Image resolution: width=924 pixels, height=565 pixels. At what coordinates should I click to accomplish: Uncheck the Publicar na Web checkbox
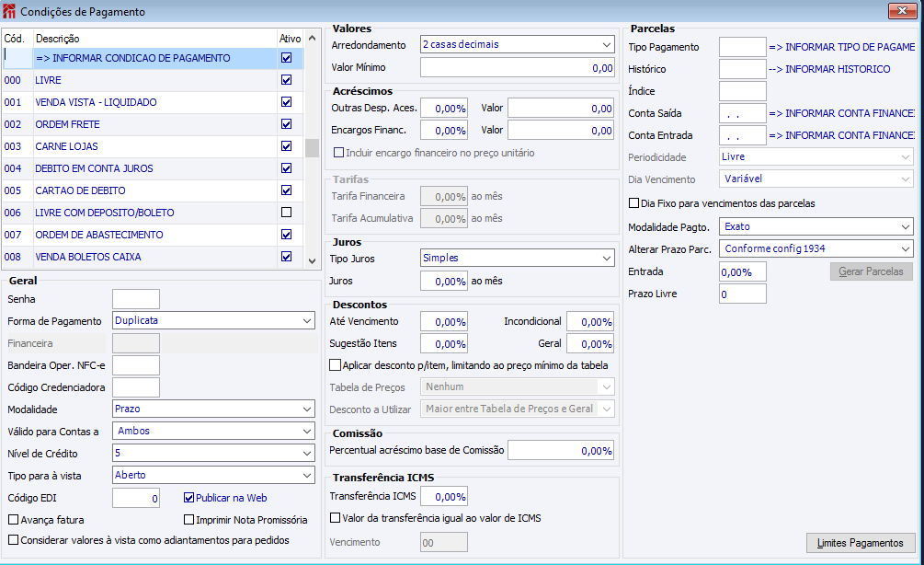189,498
